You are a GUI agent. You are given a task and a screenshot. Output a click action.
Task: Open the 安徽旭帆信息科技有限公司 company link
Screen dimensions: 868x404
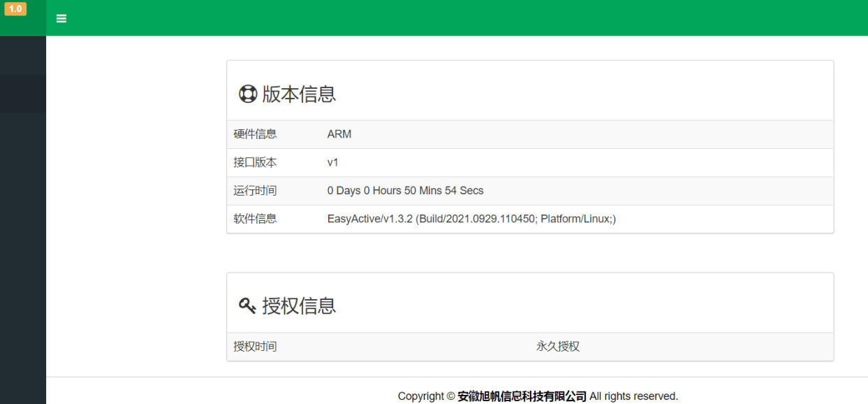tap(522, 396)
